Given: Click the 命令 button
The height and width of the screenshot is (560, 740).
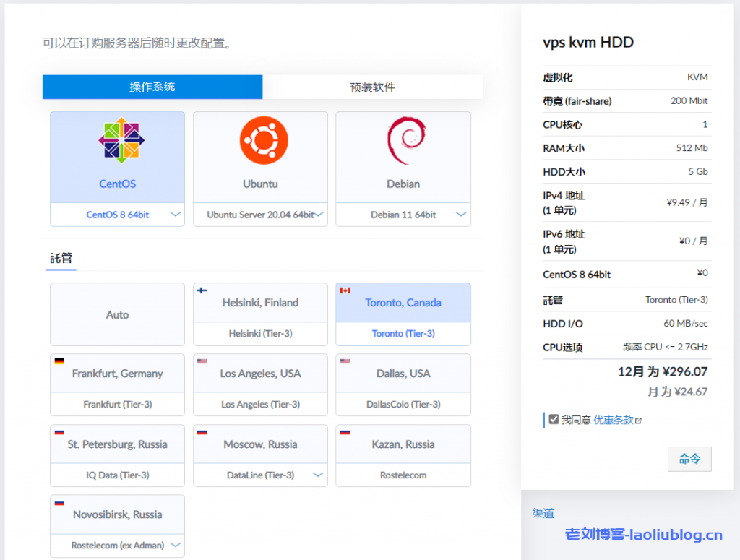Looking at the screenshot, I should tap(689, 458).
